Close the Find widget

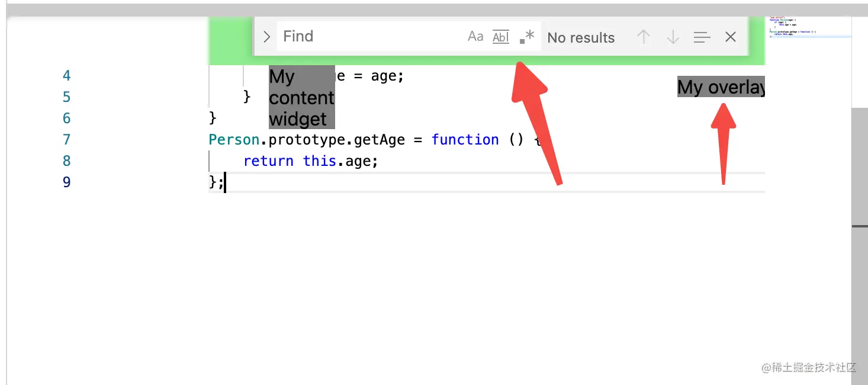tap(731, 37)
